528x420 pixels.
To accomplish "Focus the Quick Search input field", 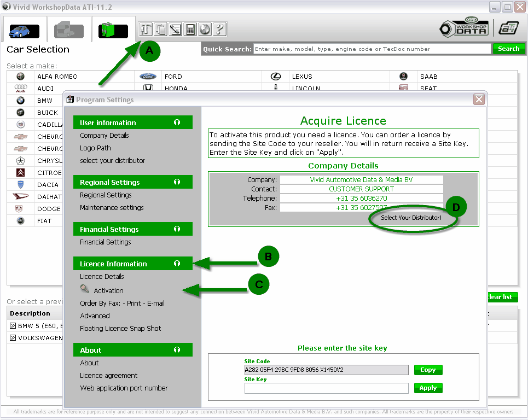I will 372,49.
